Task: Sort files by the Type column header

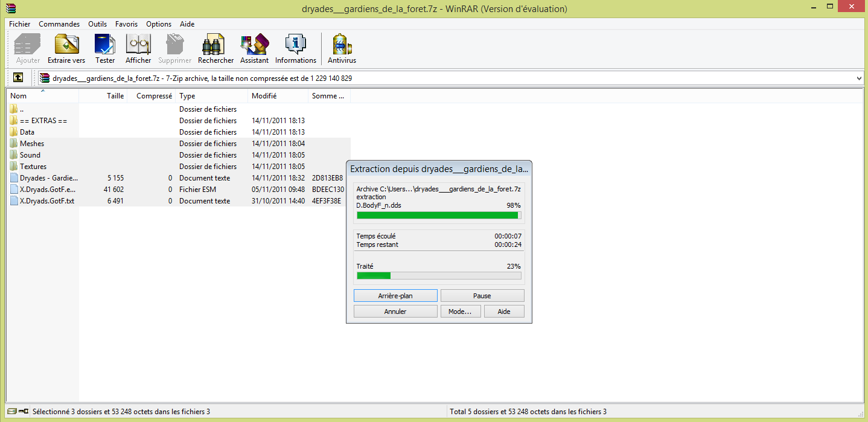Action: pos(211,96)
